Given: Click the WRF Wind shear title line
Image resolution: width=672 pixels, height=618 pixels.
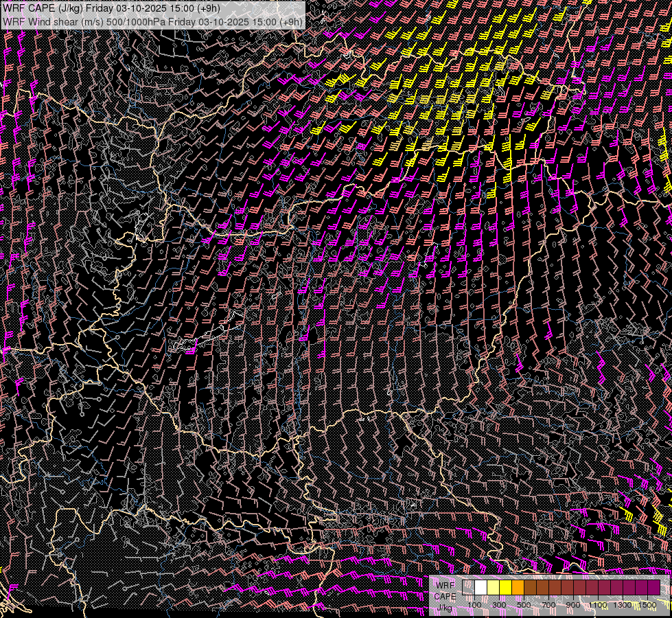Looking at the screenshot, I should [152, 21].
